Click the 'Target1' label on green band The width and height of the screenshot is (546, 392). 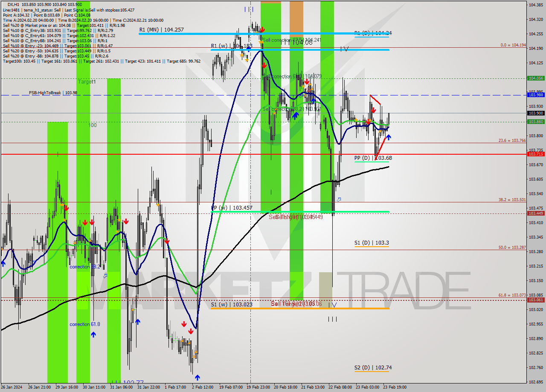tap(87, 81)
